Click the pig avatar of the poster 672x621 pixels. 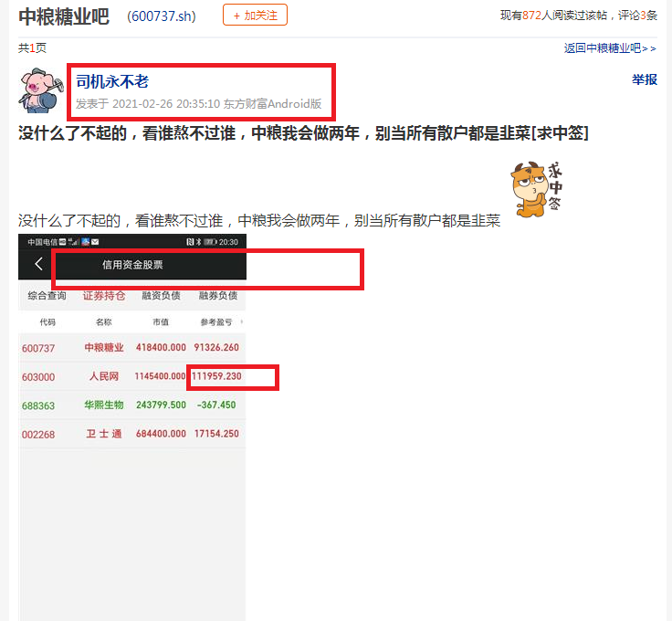click(x=41, y=90)
